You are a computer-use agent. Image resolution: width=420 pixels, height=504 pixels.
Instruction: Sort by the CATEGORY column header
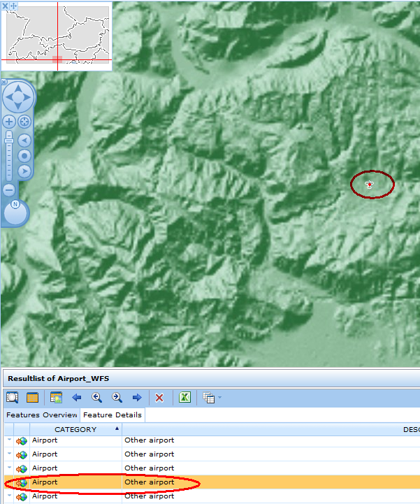pyautogui.click(x=75, y=429)
